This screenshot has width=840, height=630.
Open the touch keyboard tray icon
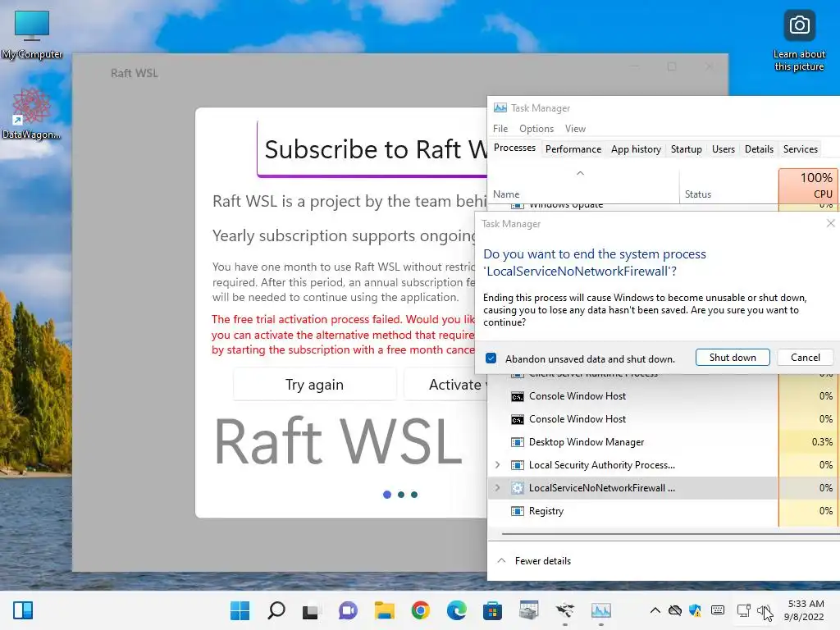[718, 610]
